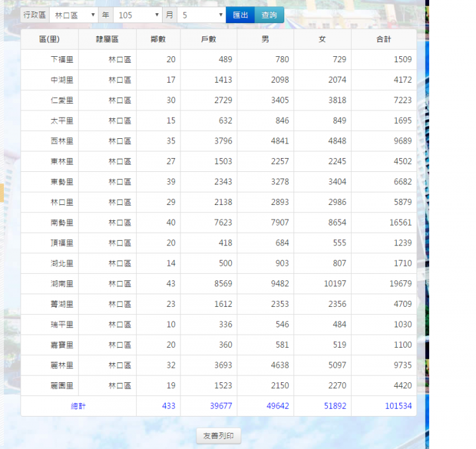Click the 女 column header

(323, 39)
